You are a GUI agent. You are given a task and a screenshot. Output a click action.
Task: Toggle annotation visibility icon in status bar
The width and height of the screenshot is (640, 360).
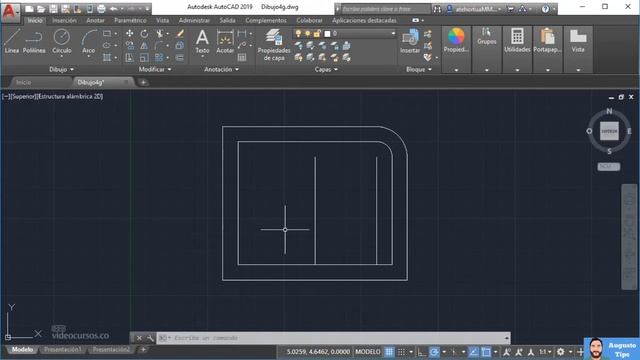pos(507,351)
